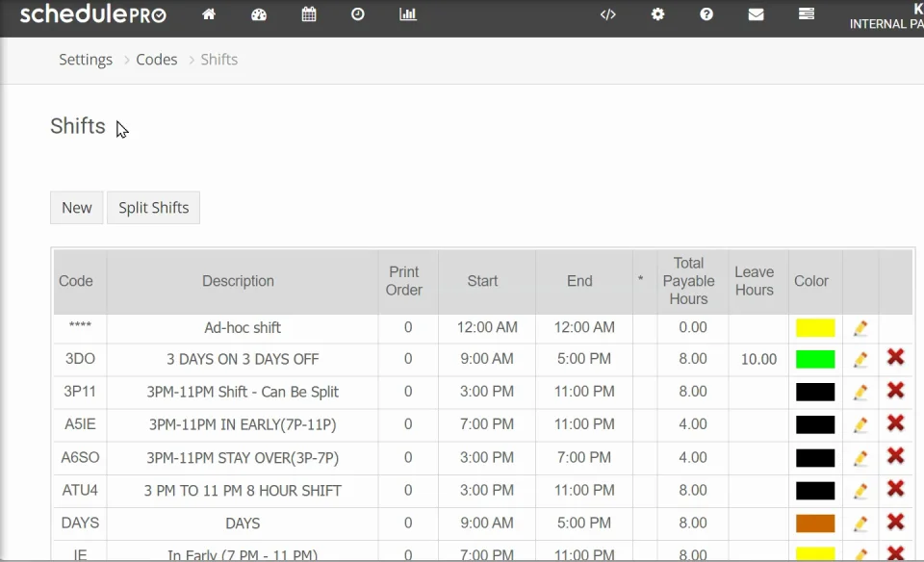This screenshot has height=562, width=924.
Task: Open the bar chart Reports icon
Action: (408, 14)
